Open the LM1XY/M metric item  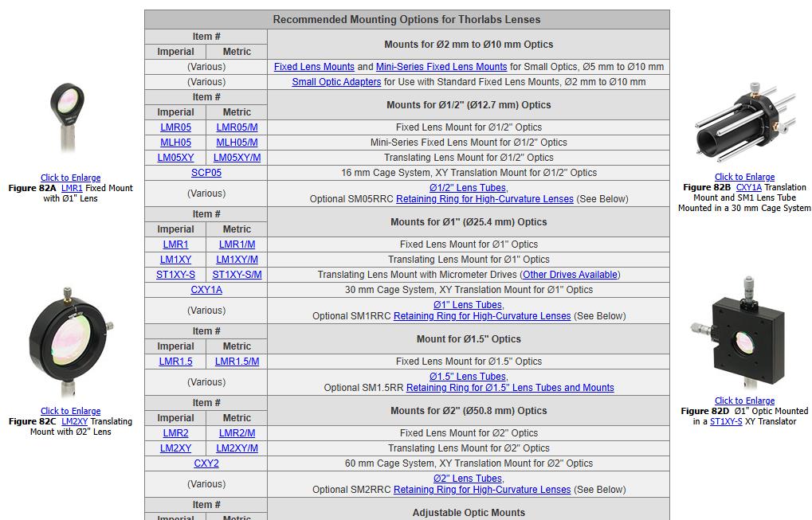pos(237,260)
